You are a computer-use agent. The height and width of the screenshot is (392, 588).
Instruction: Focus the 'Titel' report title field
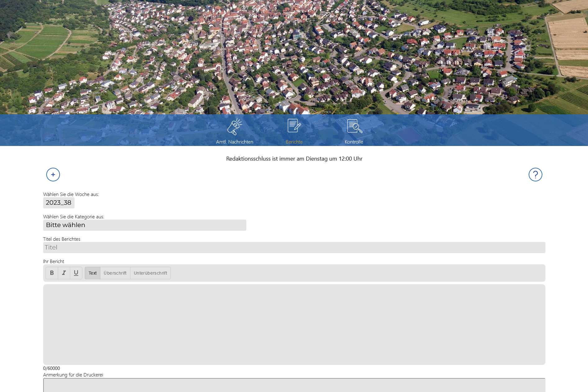click(x=294, y=248)
